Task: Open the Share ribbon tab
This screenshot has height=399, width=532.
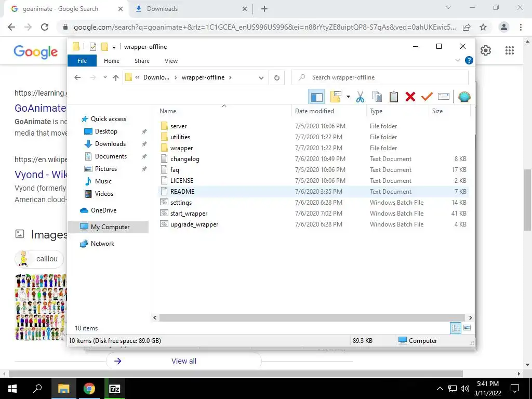Action: pyautogui.click(x=142, y=61)
